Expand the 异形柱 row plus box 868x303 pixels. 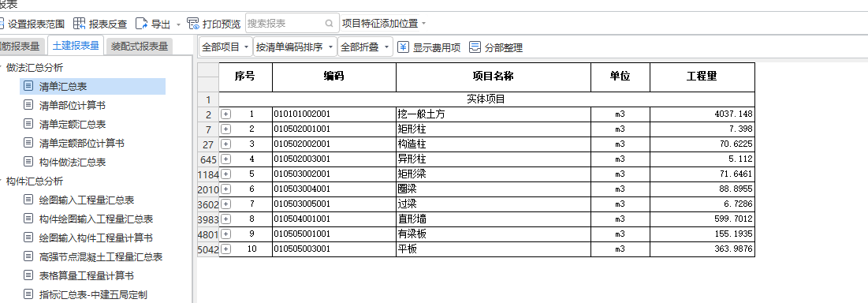pos(225,159)
